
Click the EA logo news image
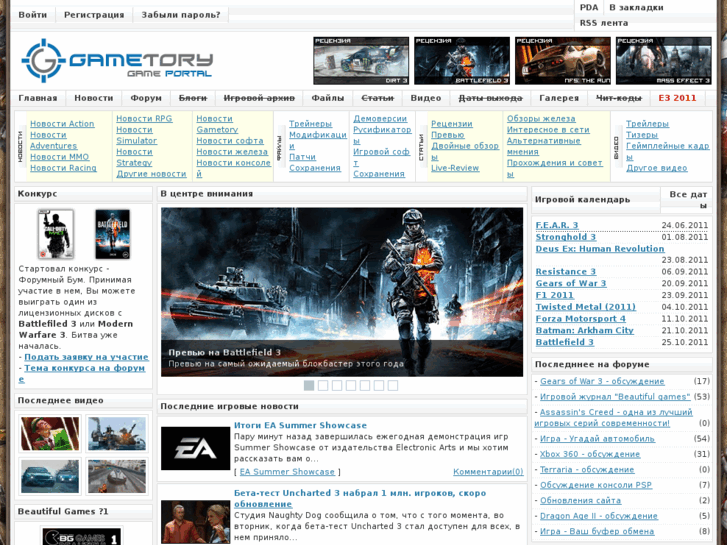tap(195, 449)
